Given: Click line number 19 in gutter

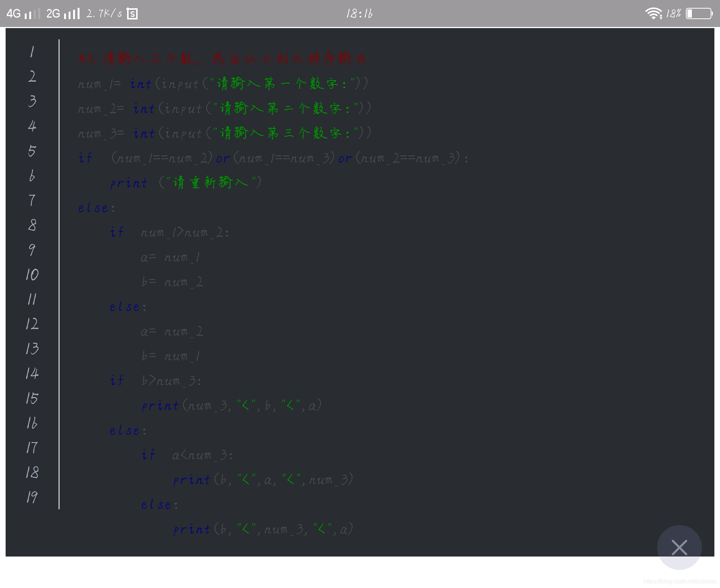Looking at the screenshot, I should [32, 497].
